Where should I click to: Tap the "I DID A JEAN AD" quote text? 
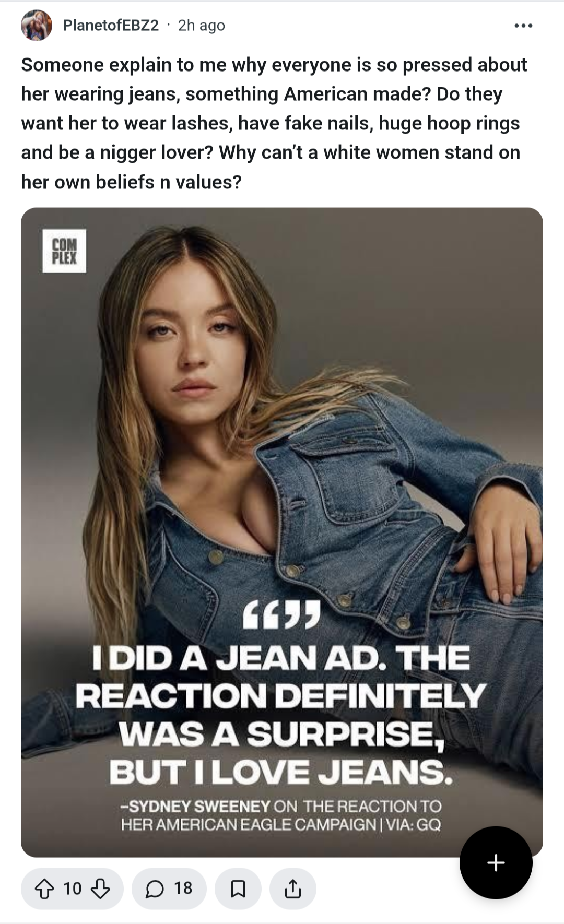pos(281,714)
